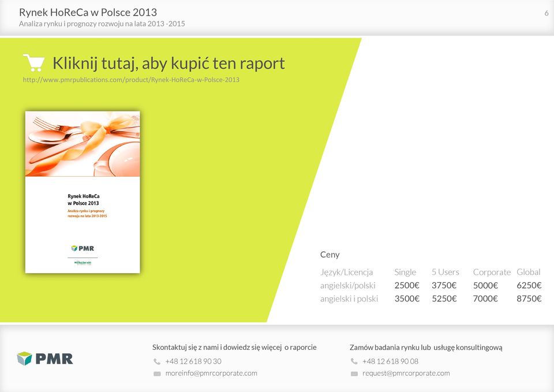Image resolution: width=554 pixels, height=392 pixels.
Task: Click envelope icon beside moreinfo email
Action: click(157, 374)
